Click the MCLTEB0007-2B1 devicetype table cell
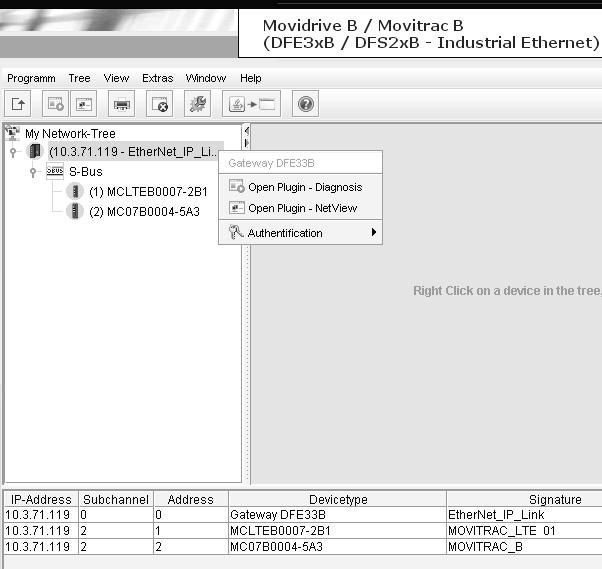The height and width of the screenshot is (569, 602). click(338, 531)
